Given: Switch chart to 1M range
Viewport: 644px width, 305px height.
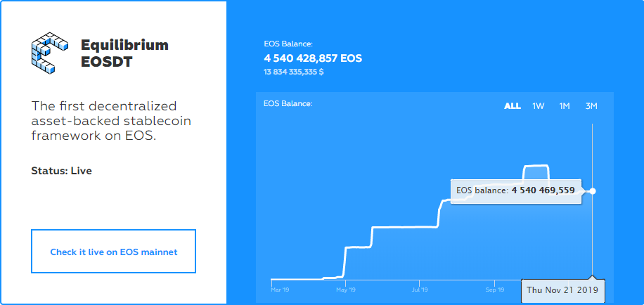Looking at the screenshot, I should [x=565, y=106].
